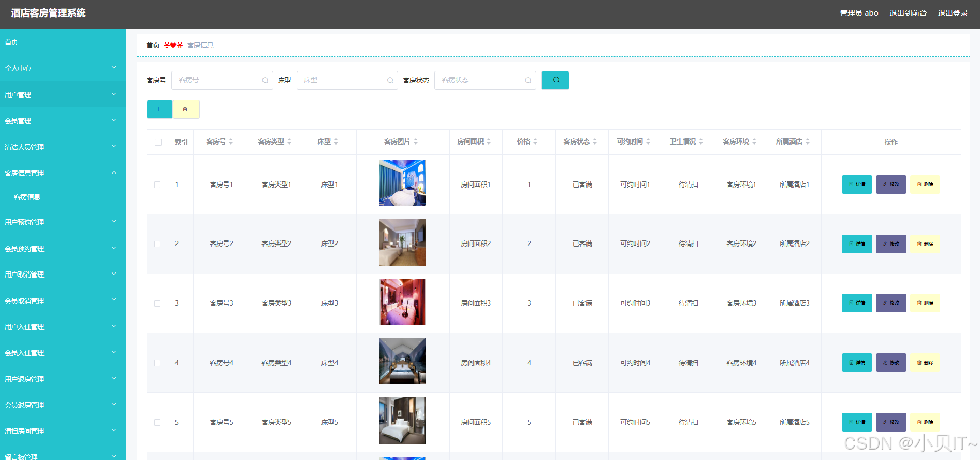Screen dimensions: 980x460
Task: Sort table by 客房状态 column arrows
Action: (595, 141)
